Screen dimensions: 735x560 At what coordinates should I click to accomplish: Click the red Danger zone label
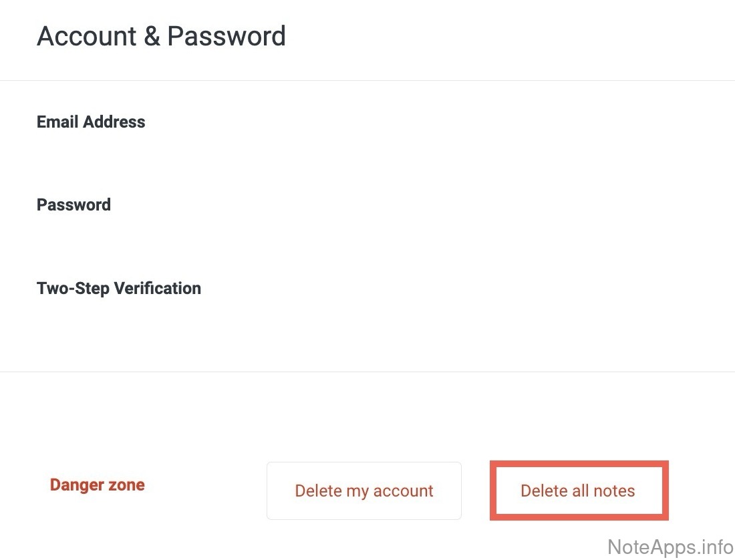point(98,485)
